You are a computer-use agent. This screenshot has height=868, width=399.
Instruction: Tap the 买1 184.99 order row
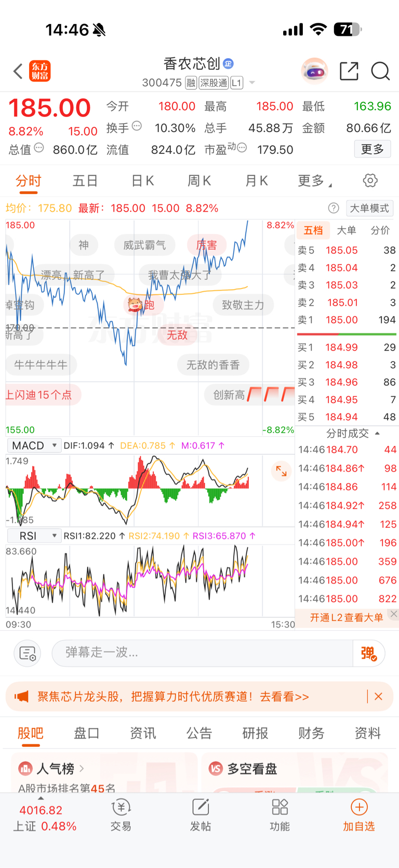tap(347, 347)
